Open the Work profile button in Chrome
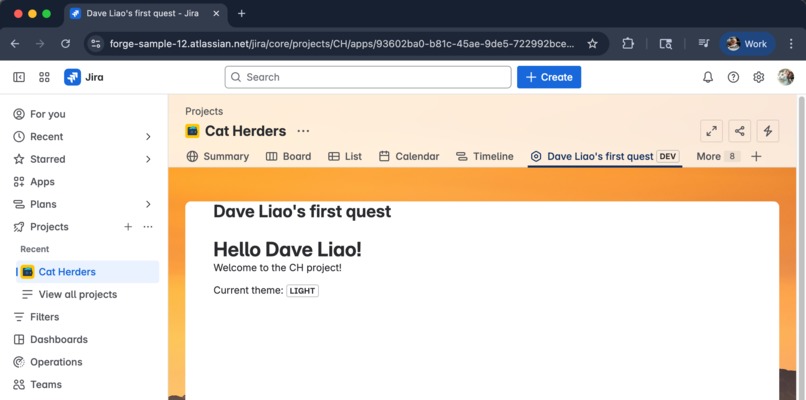 tap(746, 44)
